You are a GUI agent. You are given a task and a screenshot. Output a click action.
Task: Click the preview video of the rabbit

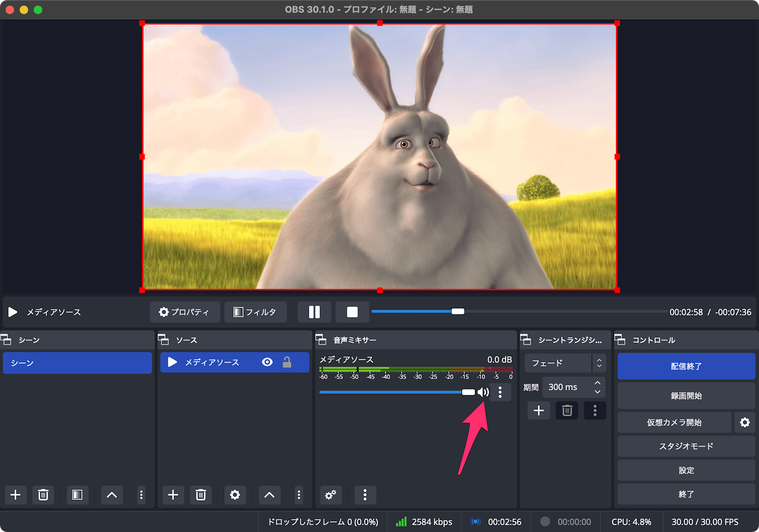(x=379, y=157)
